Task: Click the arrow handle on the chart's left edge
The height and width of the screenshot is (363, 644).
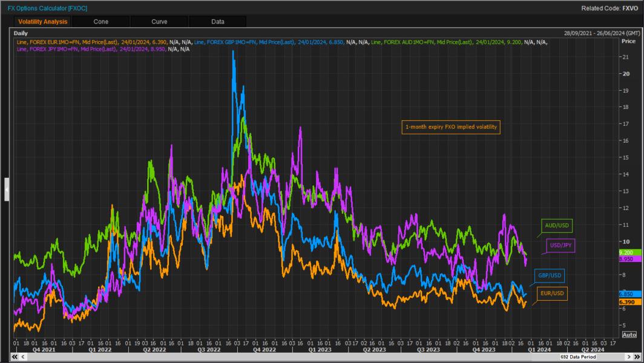Action: [6, 188]
